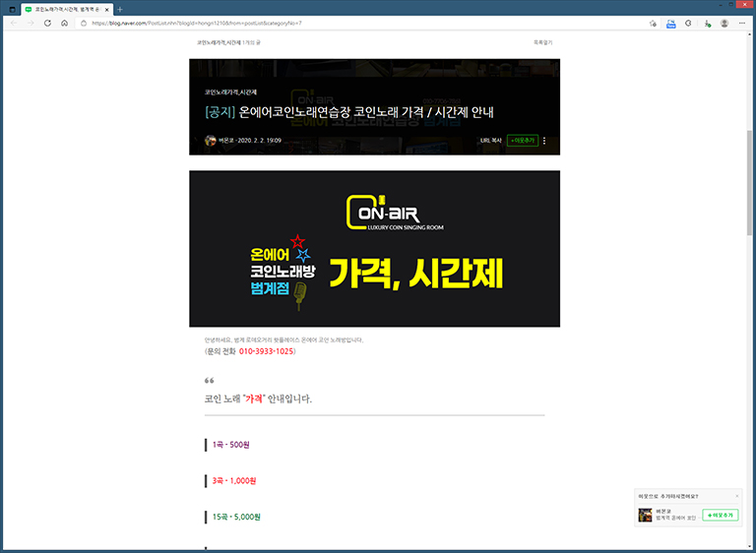
Task: Open a new tab with plus icon
Action: tap(120, 9)
